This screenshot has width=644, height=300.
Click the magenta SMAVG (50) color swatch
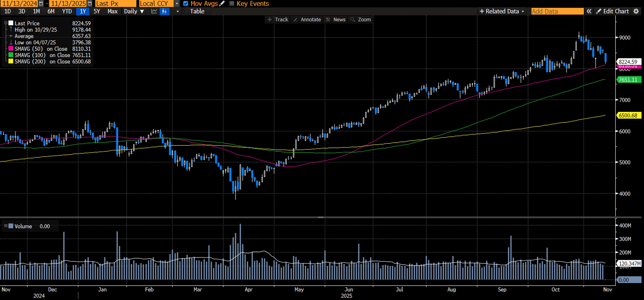[x=11, y=49]
